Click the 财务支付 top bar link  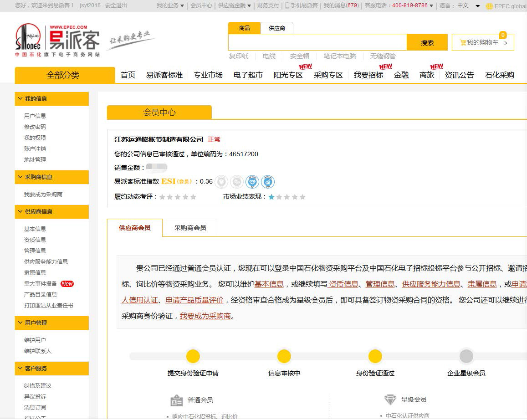pyautogui.click(x=268, y=5)
